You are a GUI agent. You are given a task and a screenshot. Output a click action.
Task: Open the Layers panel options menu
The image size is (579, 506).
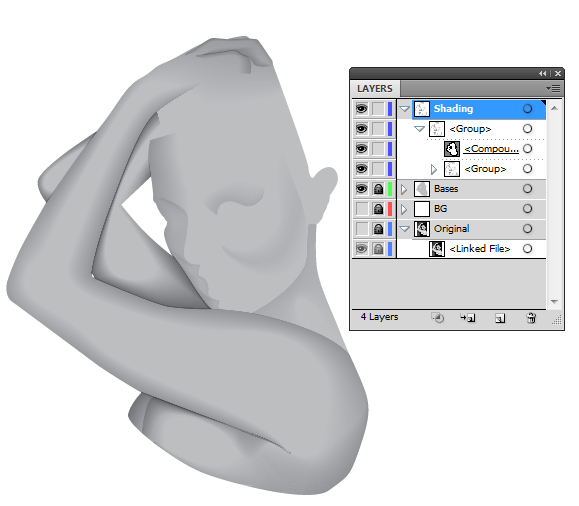click(x=553, y=89)
